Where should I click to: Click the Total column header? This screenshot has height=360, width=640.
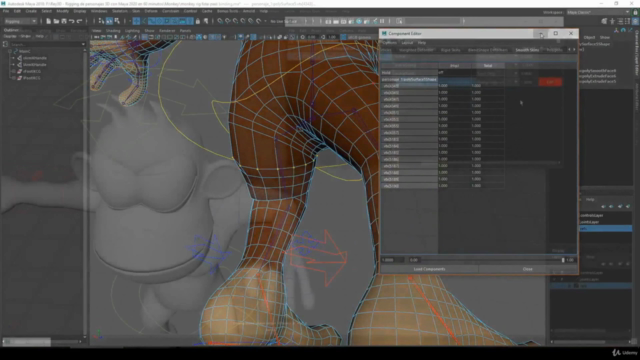(x=488, y=65)
